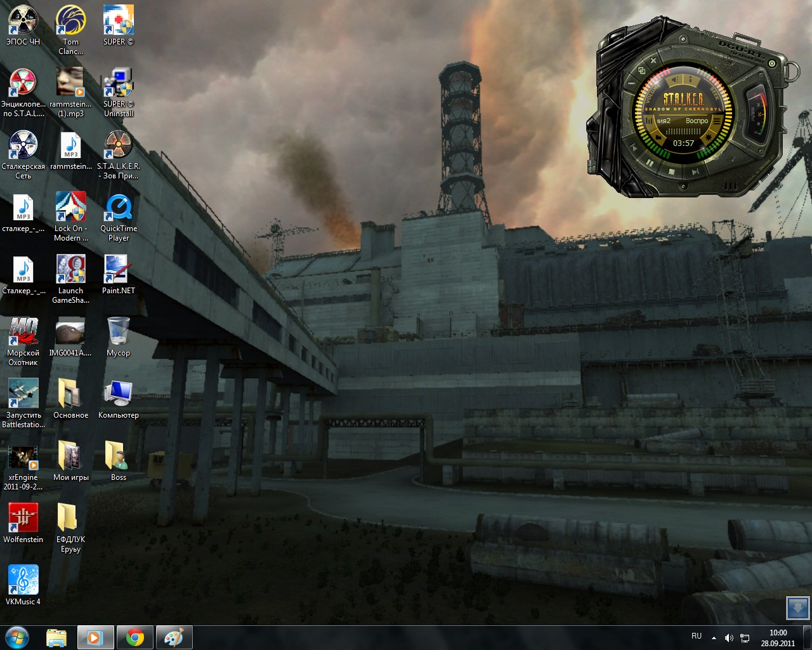
Task: Open the Windows Start menu
Action: point(17,637)
